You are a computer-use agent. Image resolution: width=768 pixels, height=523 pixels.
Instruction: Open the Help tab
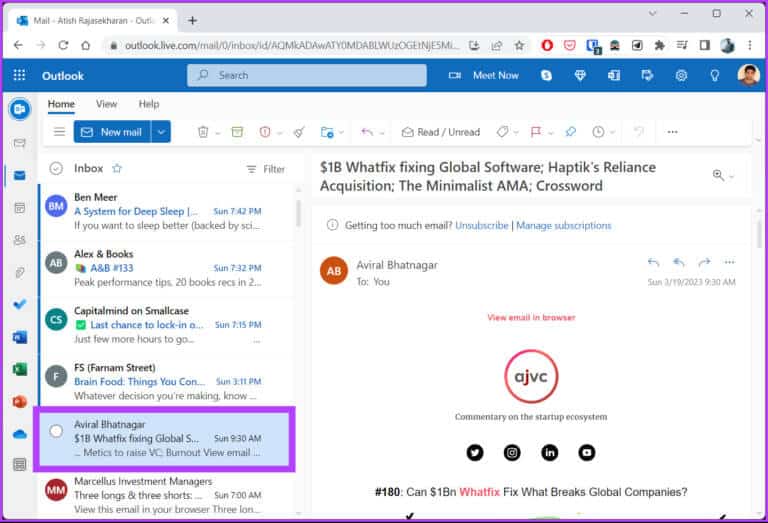click(x=148, y=104)
